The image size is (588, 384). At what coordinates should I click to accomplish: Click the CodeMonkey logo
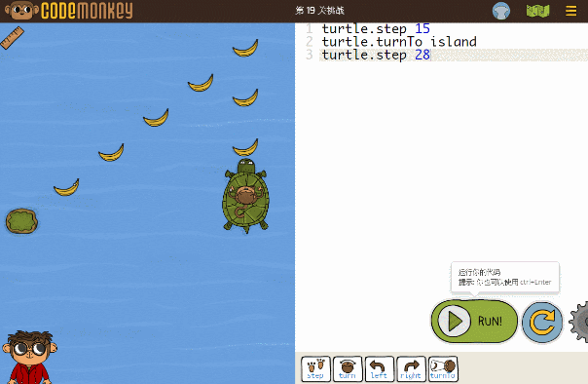pyautogui.click(x=69, y=11)
